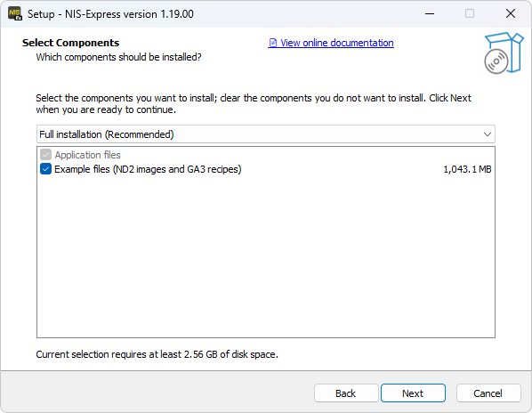The height and width of the screenshot is (413, 532).
Task: Click the disabled Application files checkbox
Action: (x=45, y=155)
